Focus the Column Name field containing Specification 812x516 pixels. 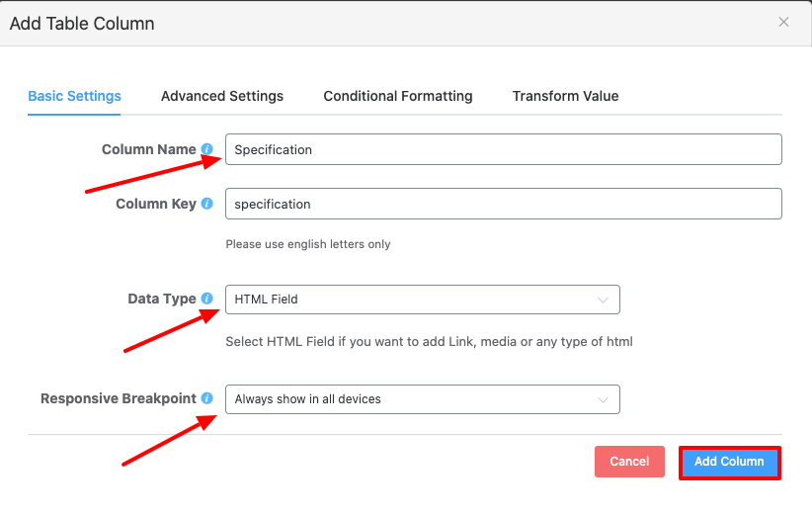503,150
